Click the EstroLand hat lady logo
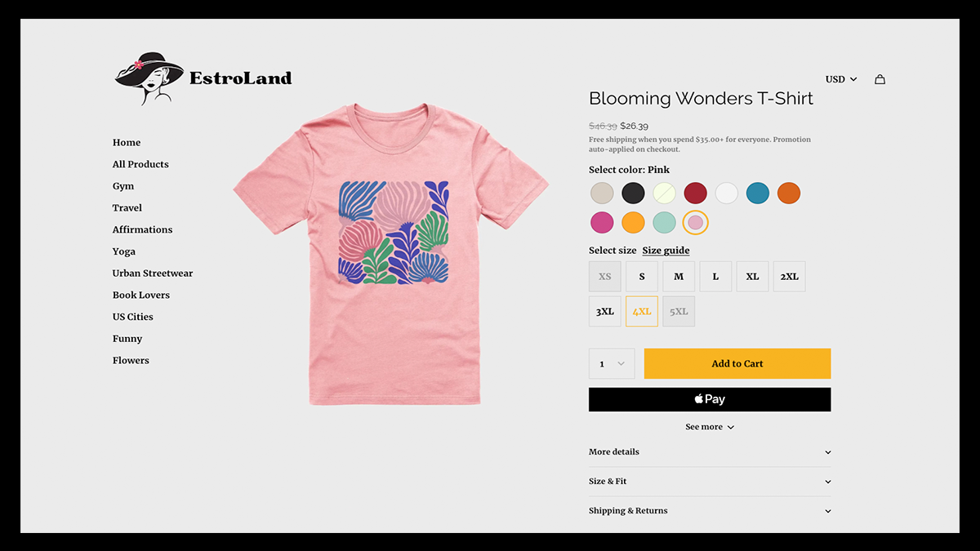Viewport: 980px width, 551px height. [x=149, y=78]
